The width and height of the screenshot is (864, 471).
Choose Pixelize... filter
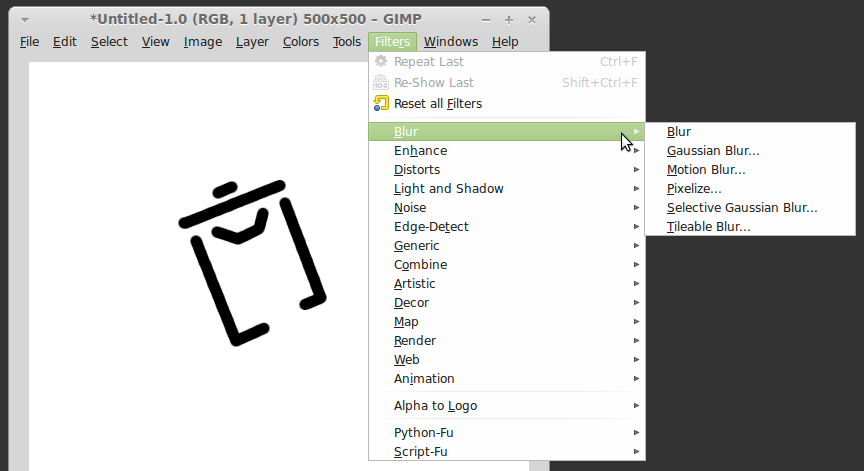[x=750, y=188]
